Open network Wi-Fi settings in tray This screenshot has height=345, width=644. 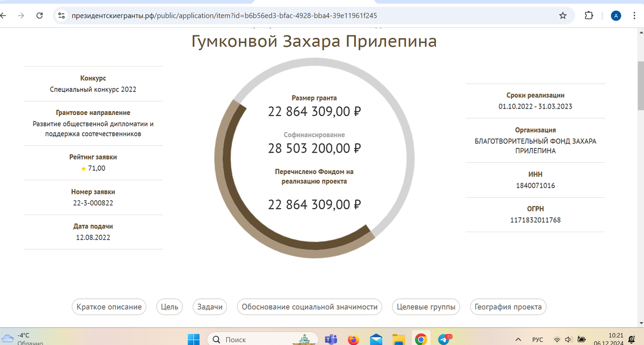(x=557, y=340)
